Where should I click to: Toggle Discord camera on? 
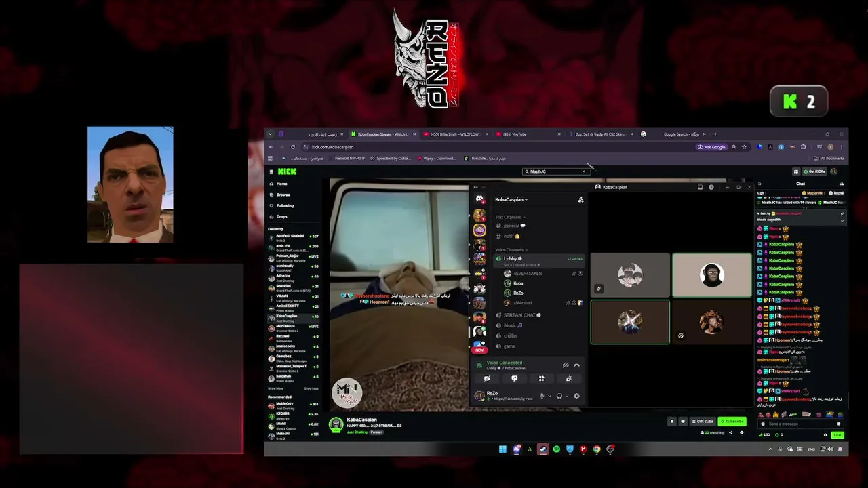[x=487, y=378]
